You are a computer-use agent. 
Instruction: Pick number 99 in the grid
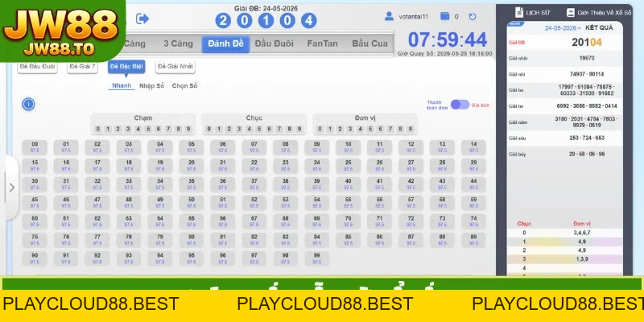[316, 258]
